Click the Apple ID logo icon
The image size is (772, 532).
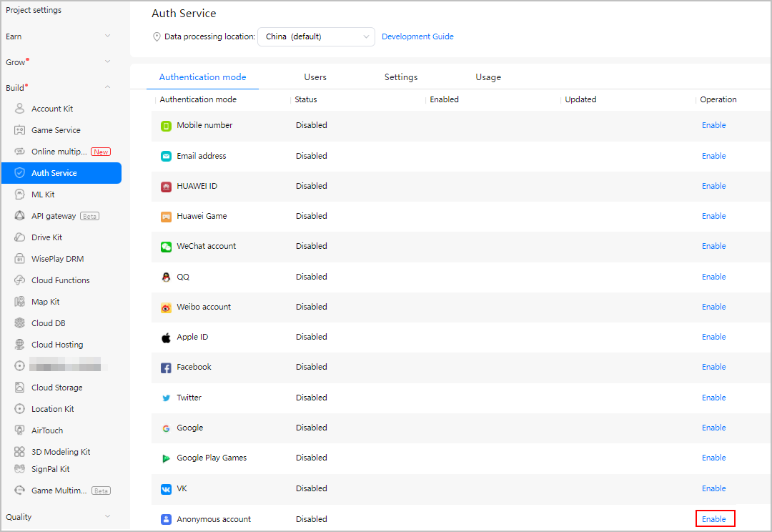pos(166,338)
